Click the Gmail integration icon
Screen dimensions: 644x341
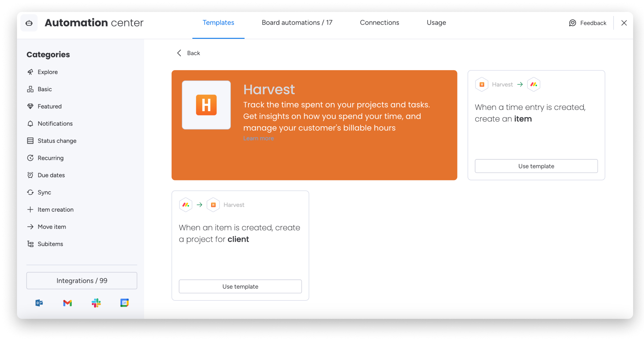pyautogui.click(x=67, y=303)
